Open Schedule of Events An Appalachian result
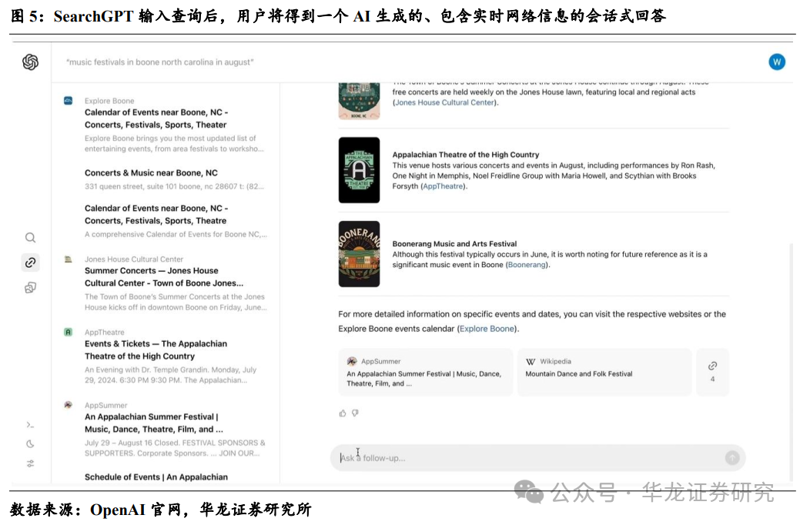 [156, 477]
